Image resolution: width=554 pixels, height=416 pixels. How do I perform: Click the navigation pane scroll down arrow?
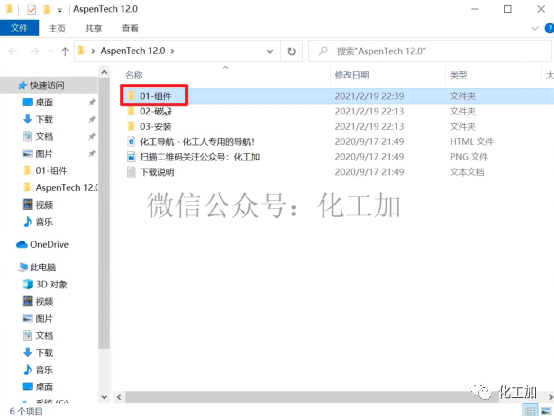coord(104,397)
